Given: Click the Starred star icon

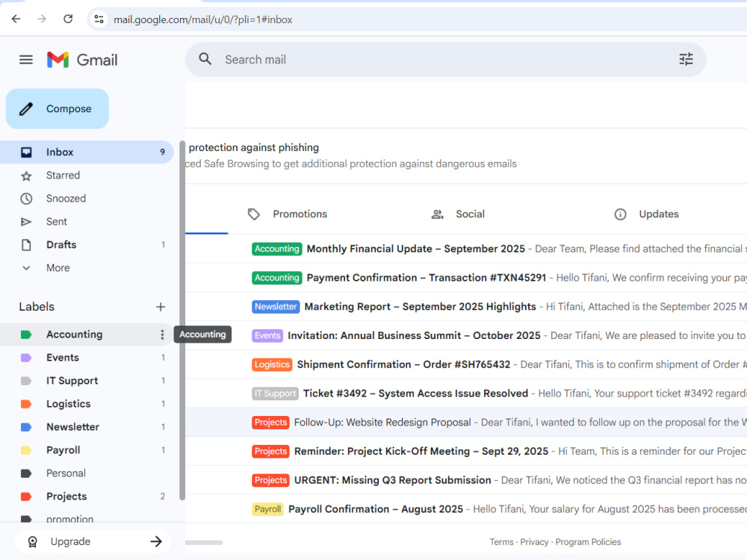Looking at the screenshot, I should click(26, 175).
